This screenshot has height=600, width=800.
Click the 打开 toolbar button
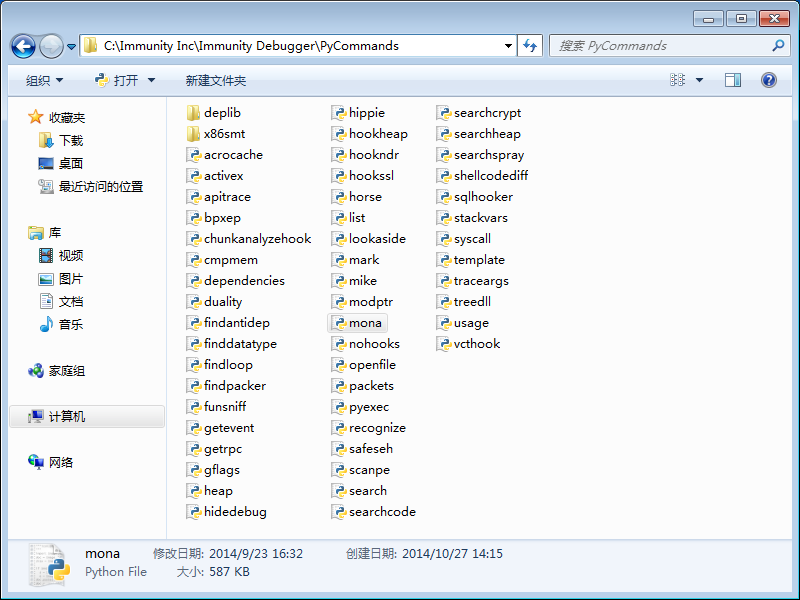[116, 81]
